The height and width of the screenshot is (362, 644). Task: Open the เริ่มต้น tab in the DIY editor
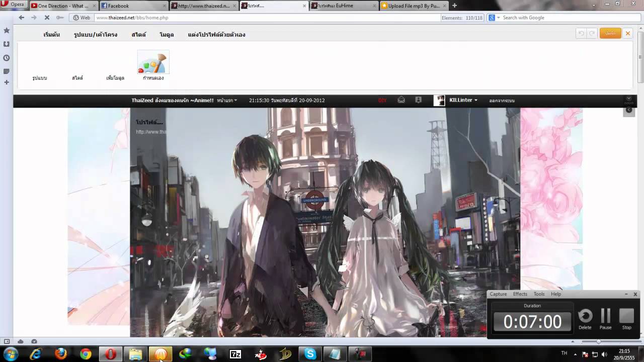coord(52,35)
